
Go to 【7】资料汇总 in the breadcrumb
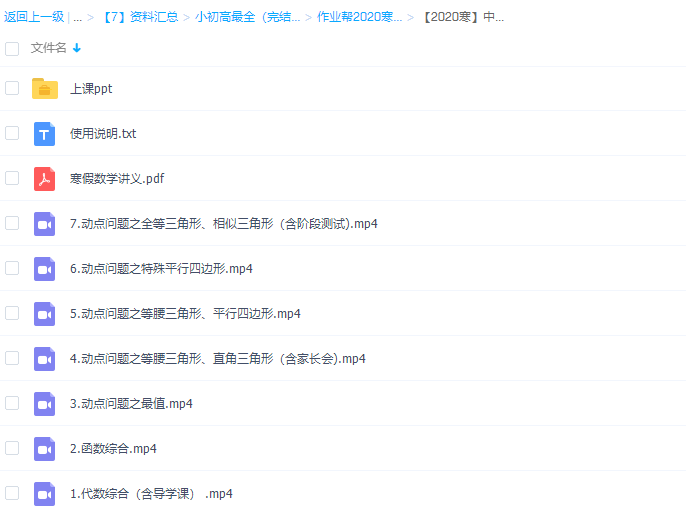(x=139, y=17)
